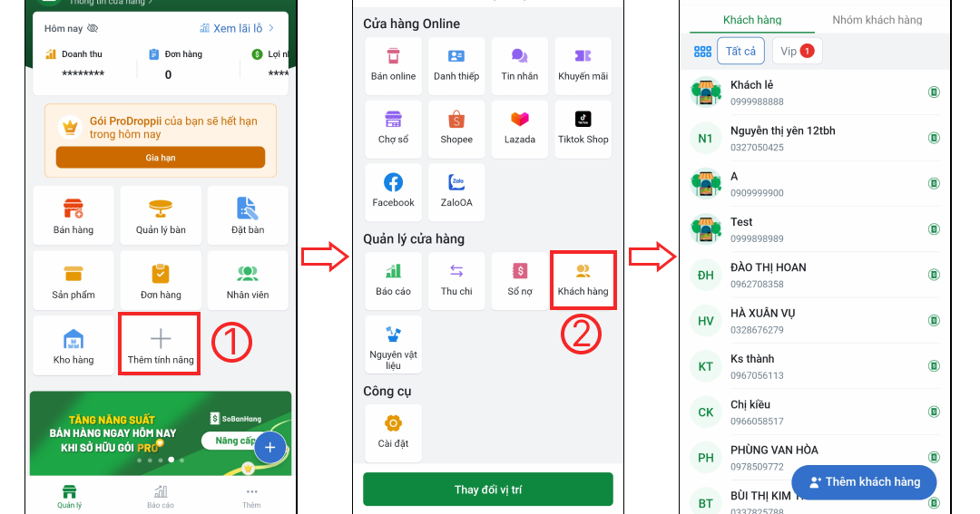Tap the third carousel dot on the banner

(161, 461)
